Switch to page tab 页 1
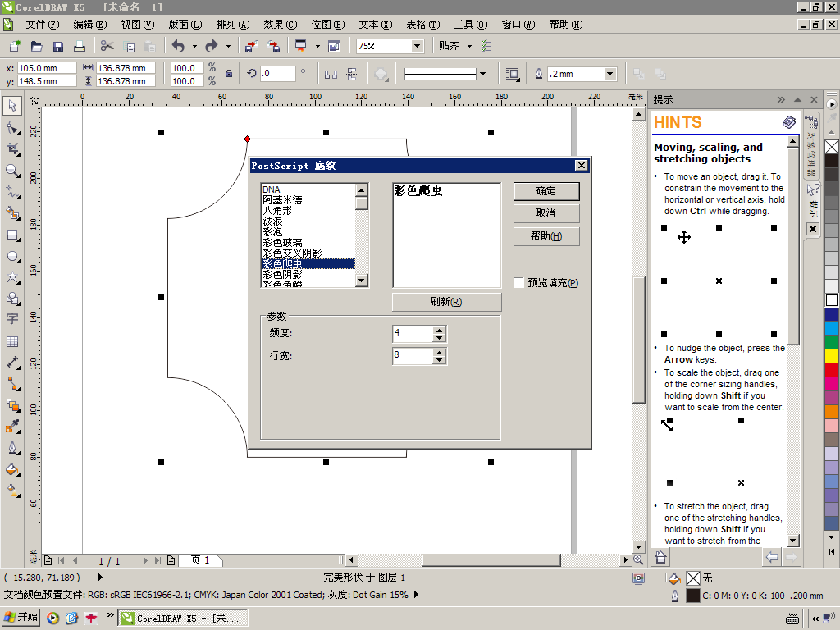Screen dimensions: 840x630 click(x=200, y=560)
